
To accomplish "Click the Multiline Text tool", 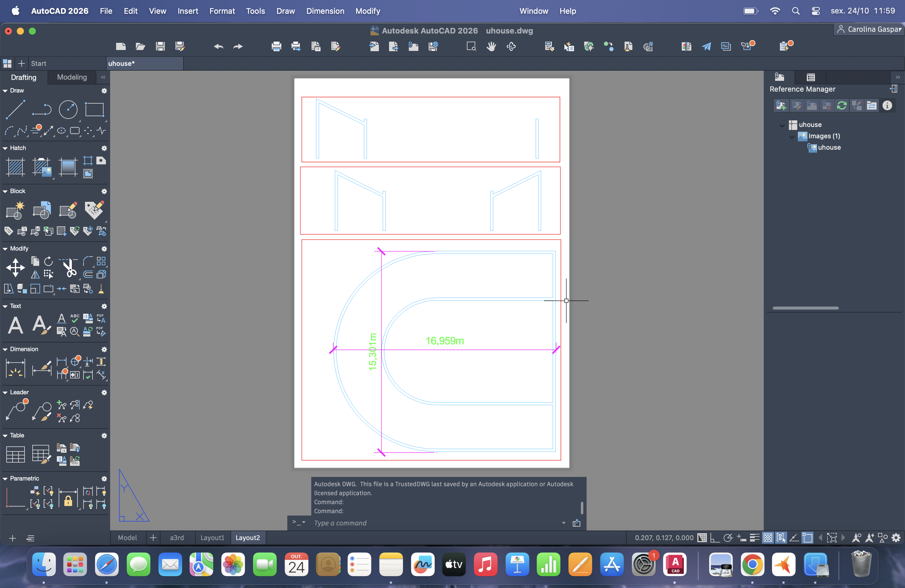I will click(15, 325).
